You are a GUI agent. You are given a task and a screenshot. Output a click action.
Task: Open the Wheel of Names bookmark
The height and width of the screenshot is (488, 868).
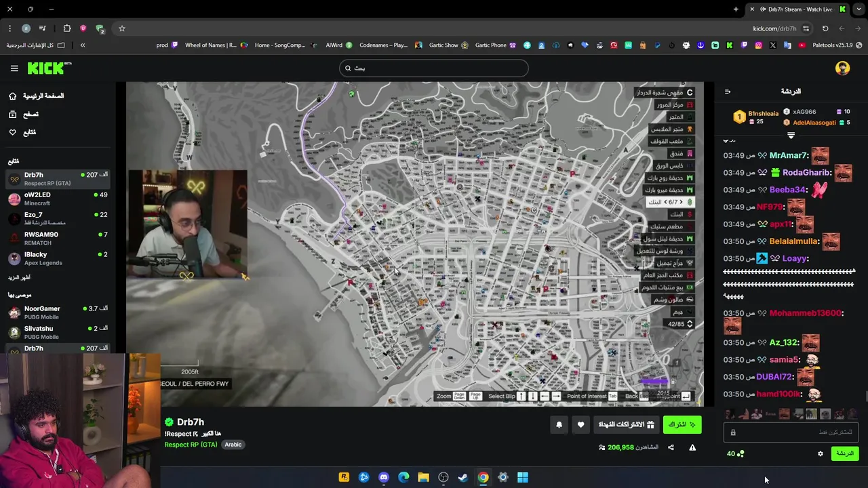click(x=216, y=45)
